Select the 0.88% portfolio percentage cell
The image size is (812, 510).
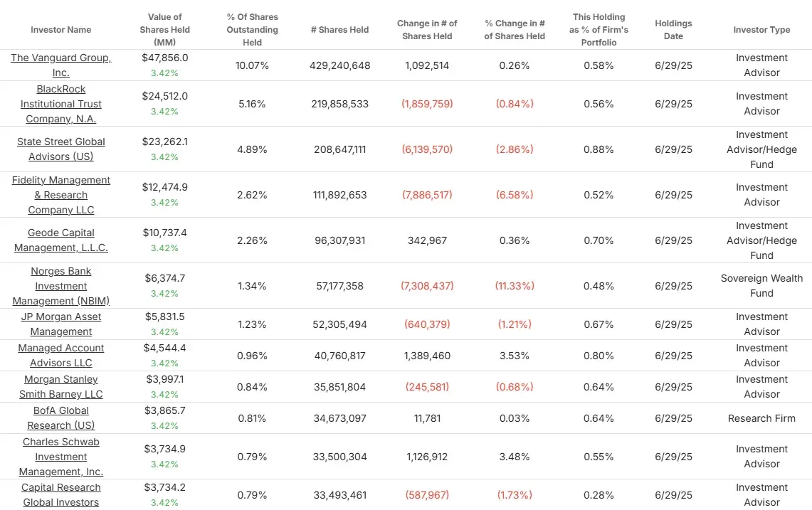pos(599,149)
